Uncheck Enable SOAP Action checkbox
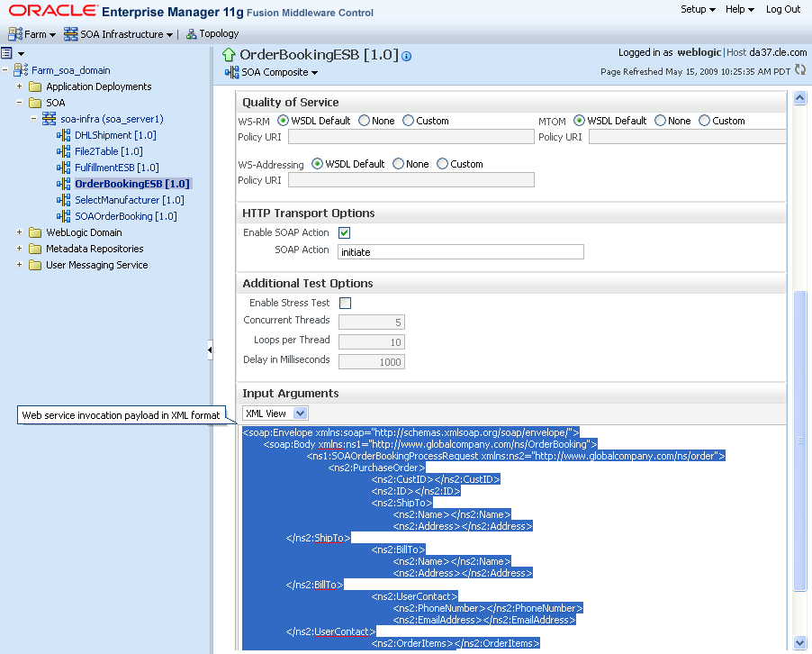Image resolution: width=812 pixels, height=654 pixels. pyautogui.click(x=345, y=232)
